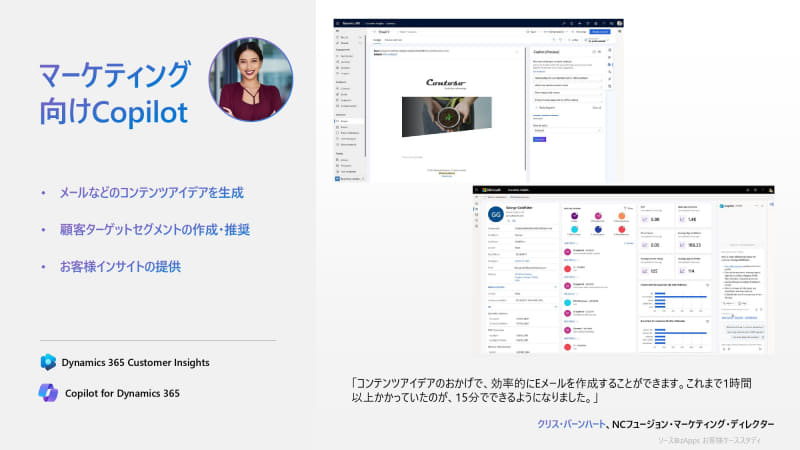This screenshot has width=800, height=450.
Task: Select the red activity-type circle icon
Action: 621,230
